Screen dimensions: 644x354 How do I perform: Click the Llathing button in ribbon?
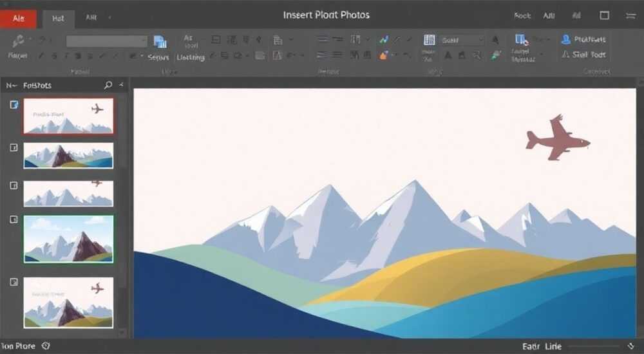191,57
